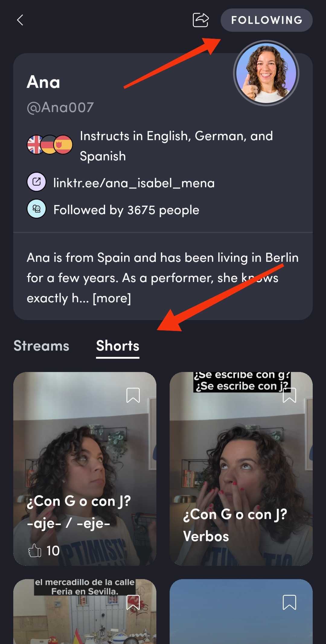
Task: Tap the thumbs-up icon showing 10 likes
Action: point(35,551)
